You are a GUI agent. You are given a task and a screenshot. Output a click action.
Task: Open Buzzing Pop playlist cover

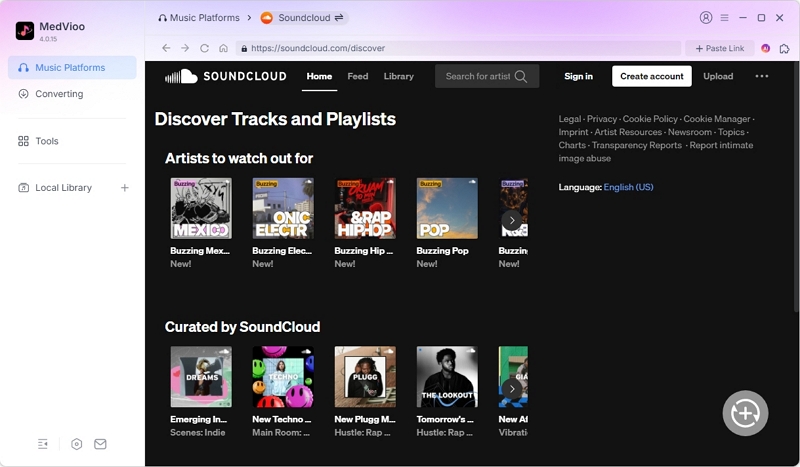coord(447,208)
